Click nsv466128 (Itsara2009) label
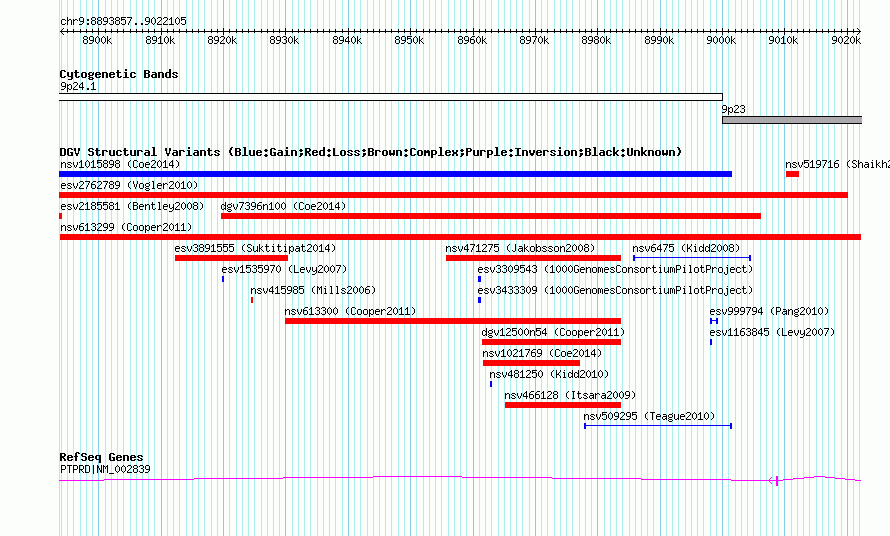This screenshot has height=536, width=890. click(570, 395)
